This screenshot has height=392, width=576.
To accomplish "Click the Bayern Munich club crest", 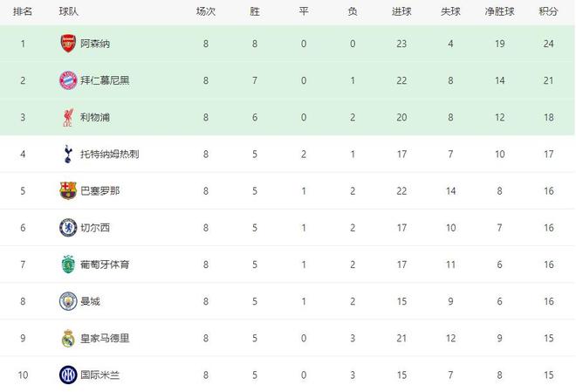I will click(x=68, y=80).
